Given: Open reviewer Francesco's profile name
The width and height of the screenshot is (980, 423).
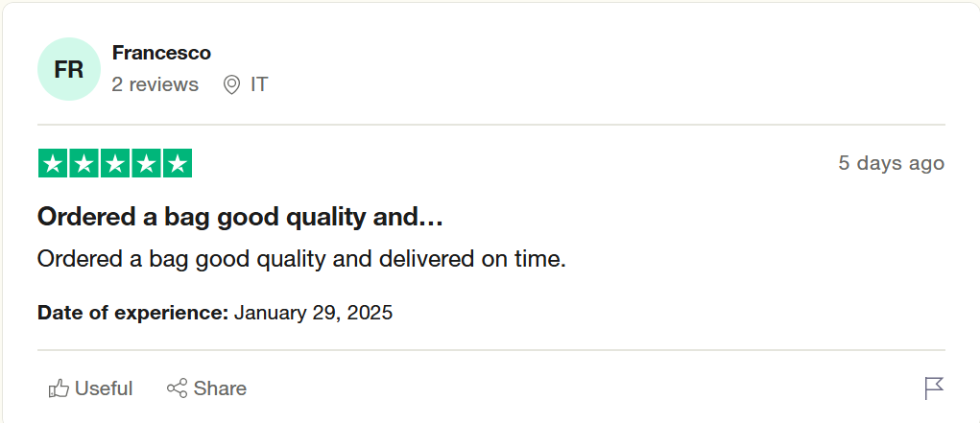Looking at the screenshot, I should coord(161,53).
